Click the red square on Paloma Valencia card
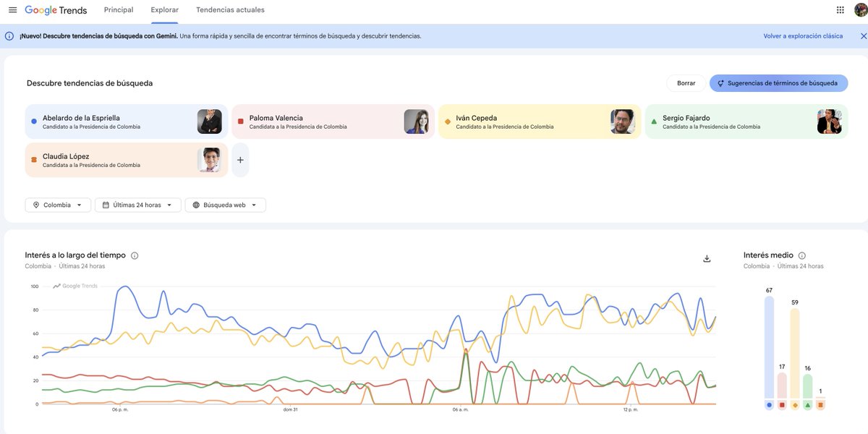Screen dimensions: 868x434 coord(241,122)
